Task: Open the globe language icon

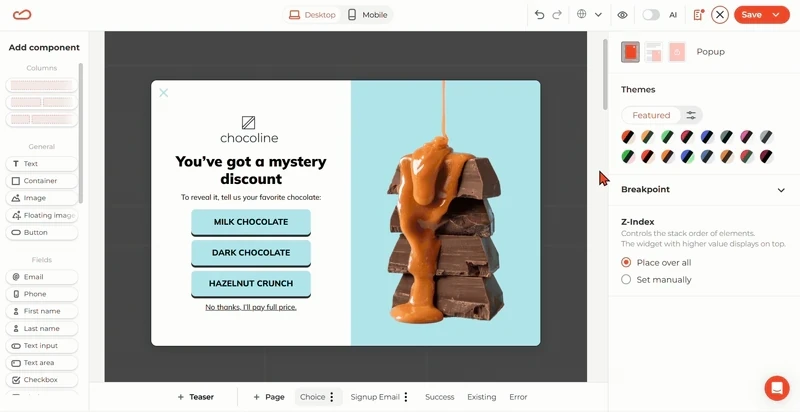Action: [x=582, y=14]
